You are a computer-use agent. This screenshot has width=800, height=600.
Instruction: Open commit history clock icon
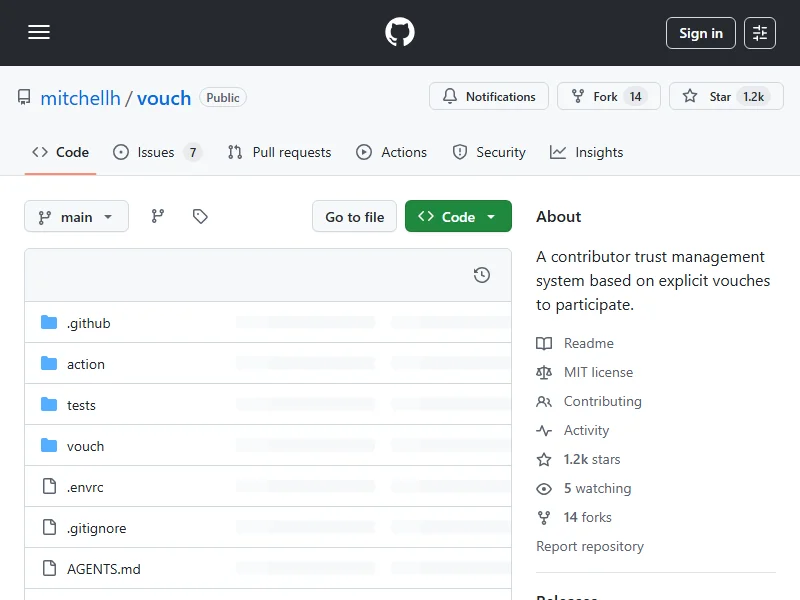(x=482, y=275)
